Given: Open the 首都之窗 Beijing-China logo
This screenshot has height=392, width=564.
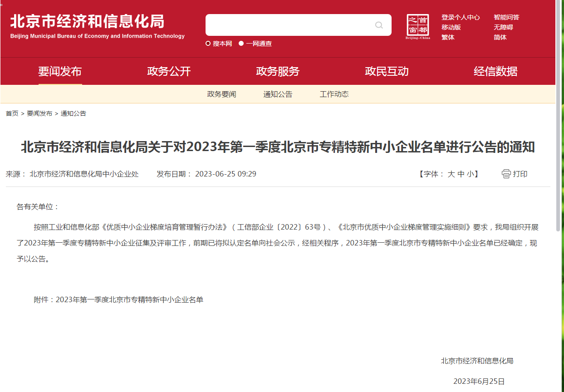Looking at the screenshot, I should (418, 27).
